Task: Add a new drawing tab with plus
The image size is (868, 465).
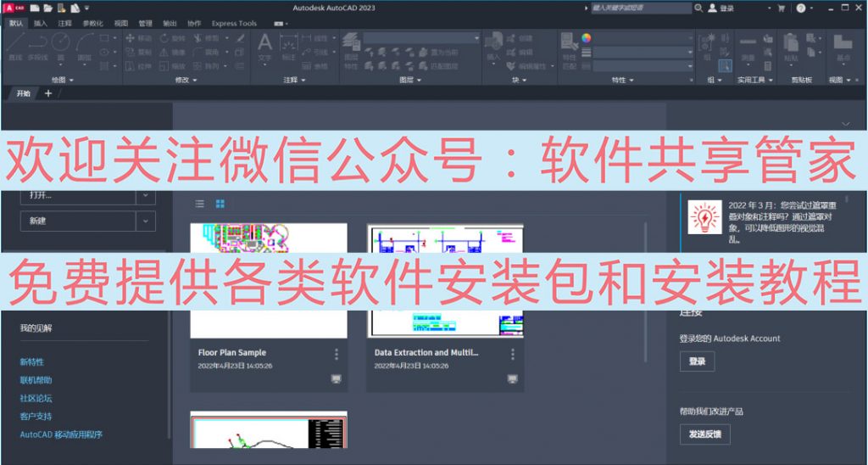Action: [x=48, y=93]
